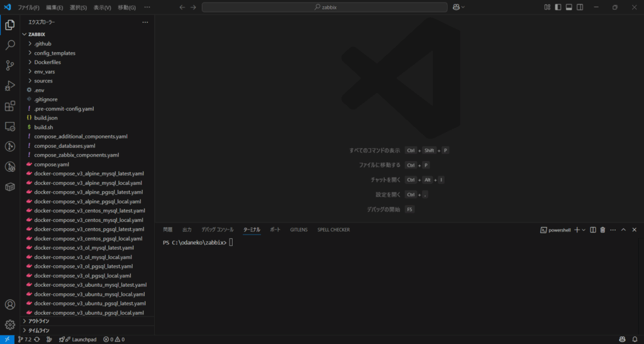Viewport: 644px width, 344px height.
Task: Split the terminal
Action: 592,230
